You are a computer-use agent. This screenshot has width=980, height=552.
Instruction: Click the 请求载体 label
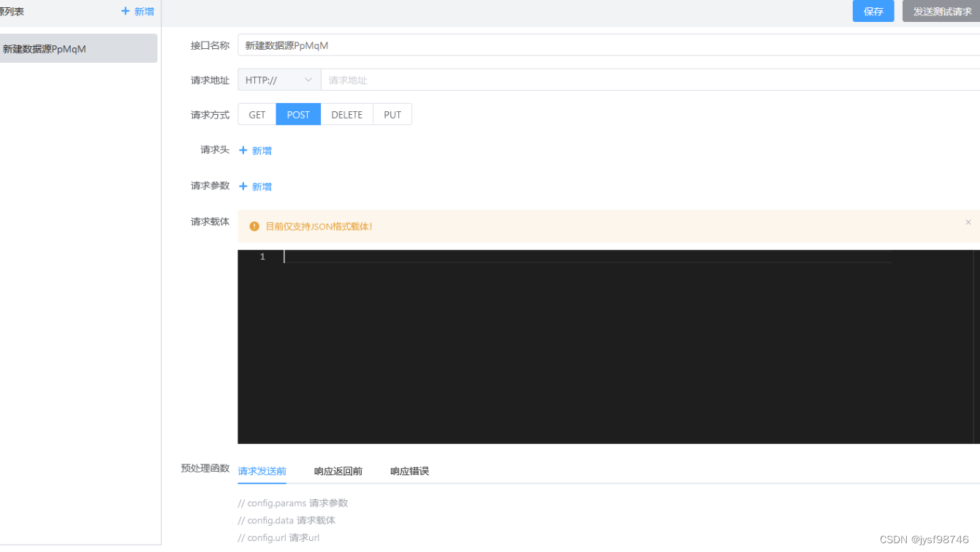(x=210, y=222)
